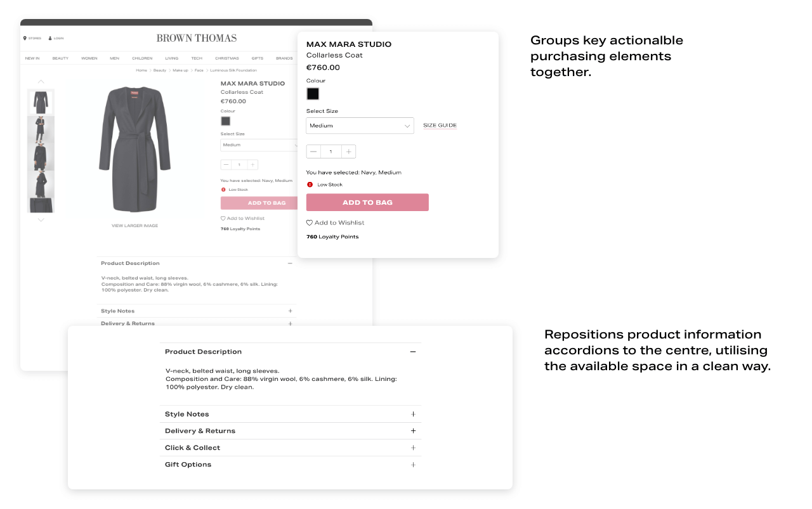
Task: Expand the Style Notes section
Action: [412, 413]
